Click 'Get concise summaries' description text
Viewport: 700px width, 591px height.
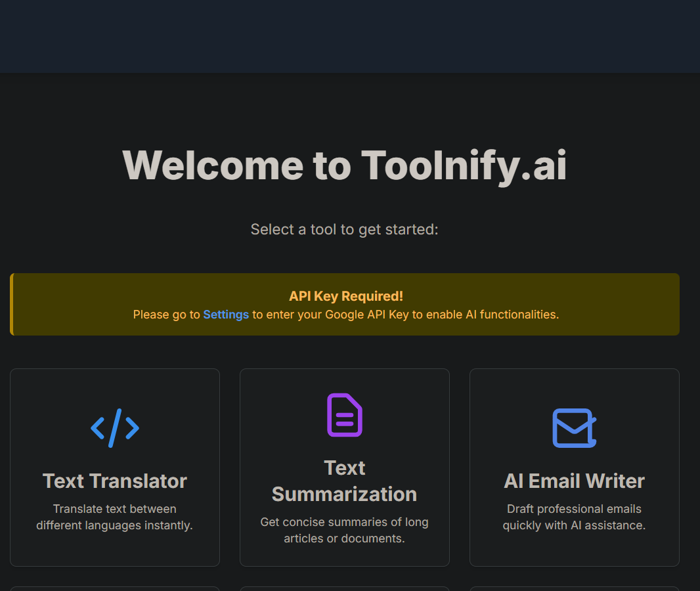point(345,530)
